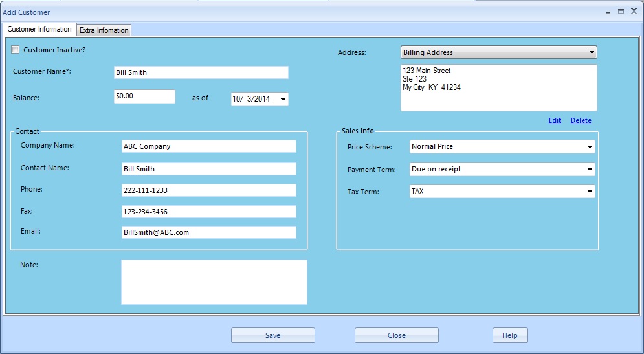
Task: Open Help for this form
Action: (509, 335)
